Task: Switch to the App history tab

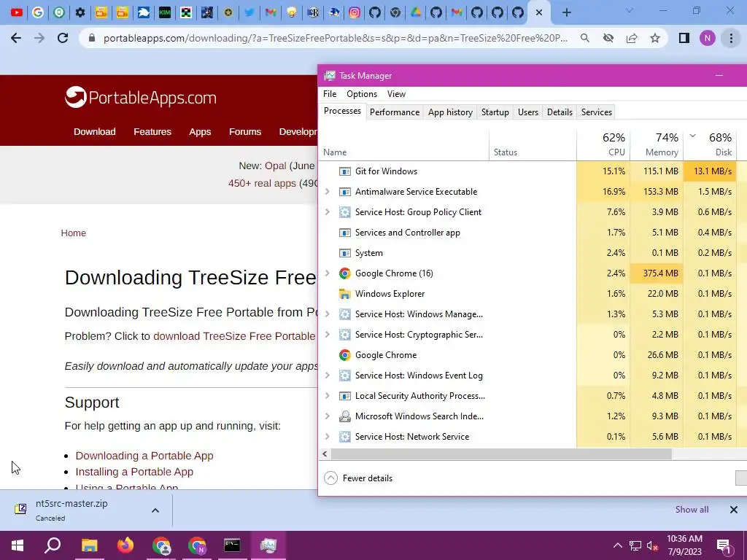Action: [450, 112]
